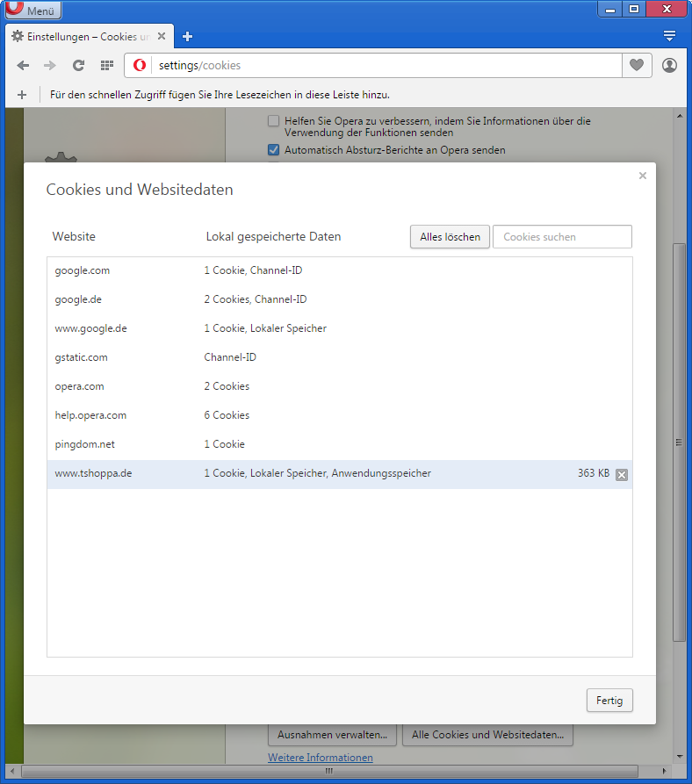Select the pingdom.net row
Screen dimensions: 692x784
tap(340, 444)
